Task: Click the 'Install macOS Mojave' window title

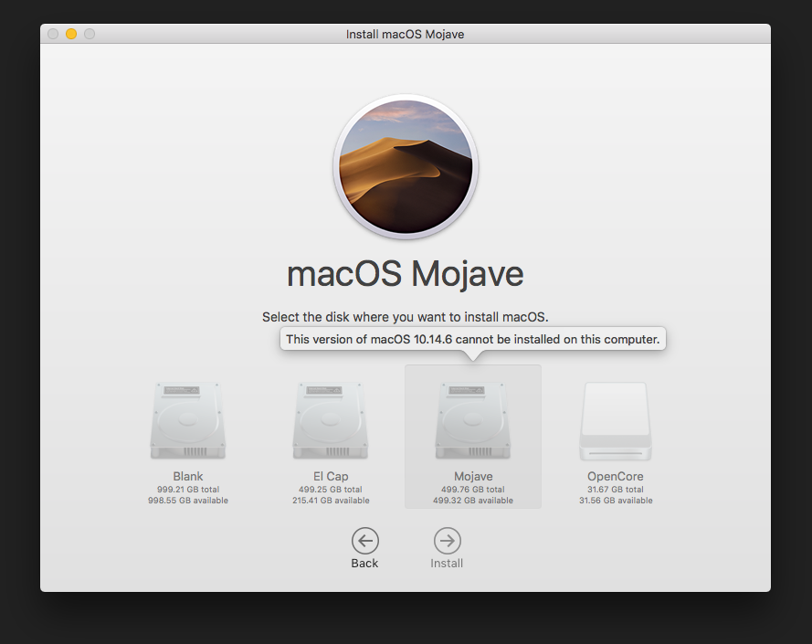Action: click(405, 34)
